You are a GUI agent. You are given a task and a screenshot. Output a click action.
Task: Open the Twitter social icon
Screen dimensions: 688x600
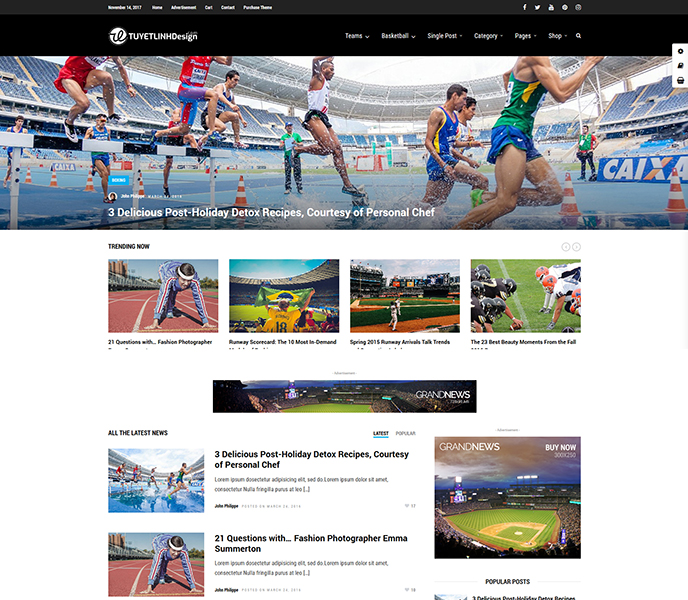[x=538, y=7]
